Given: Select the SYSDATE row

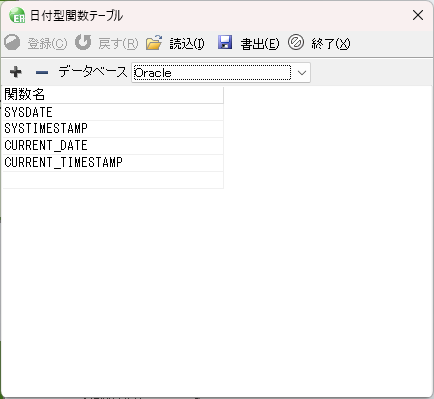Looking at the screenshot, I should [x=113, y=112].
